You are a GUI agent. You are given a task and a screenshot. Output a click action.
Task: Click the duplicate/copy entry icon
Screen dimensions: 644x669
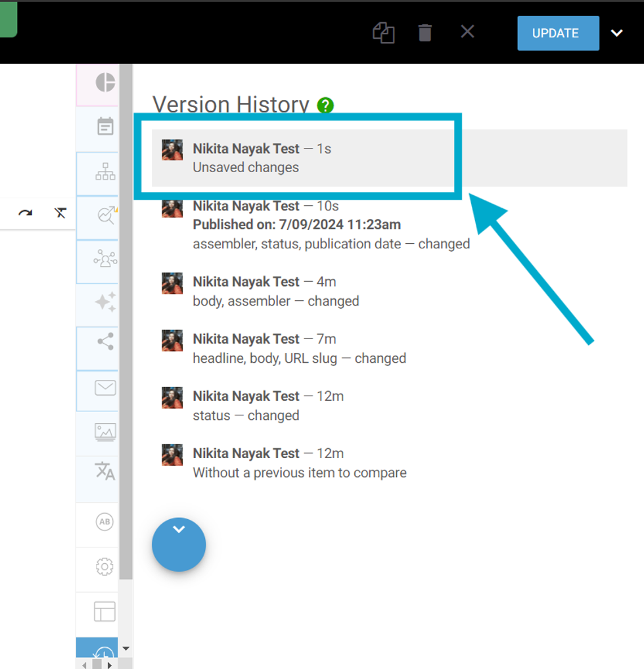click(x=383, y=33)
